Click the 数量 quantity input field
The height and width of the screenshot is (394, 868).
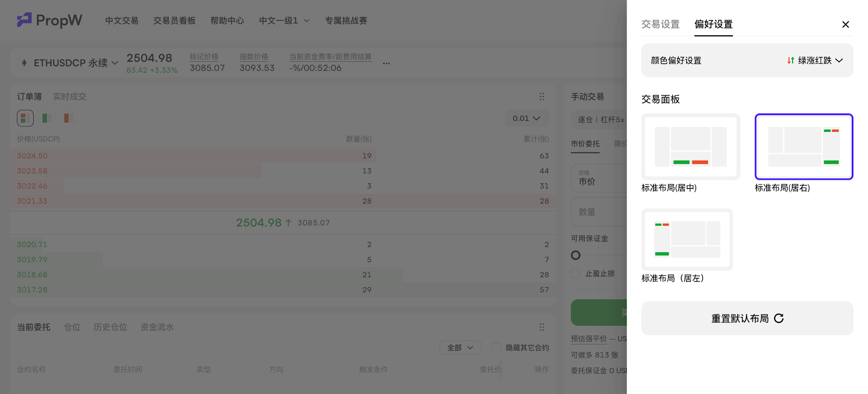click(599, 212)
